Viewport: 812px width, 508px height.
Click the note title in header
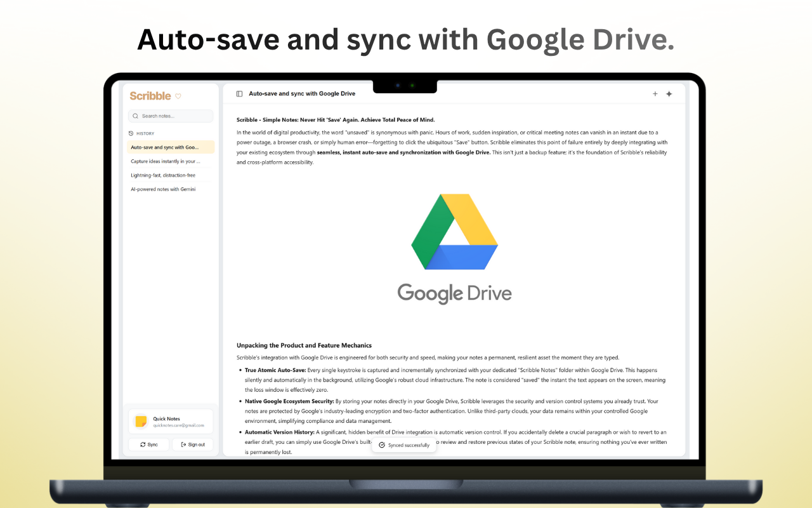point(302,94)
